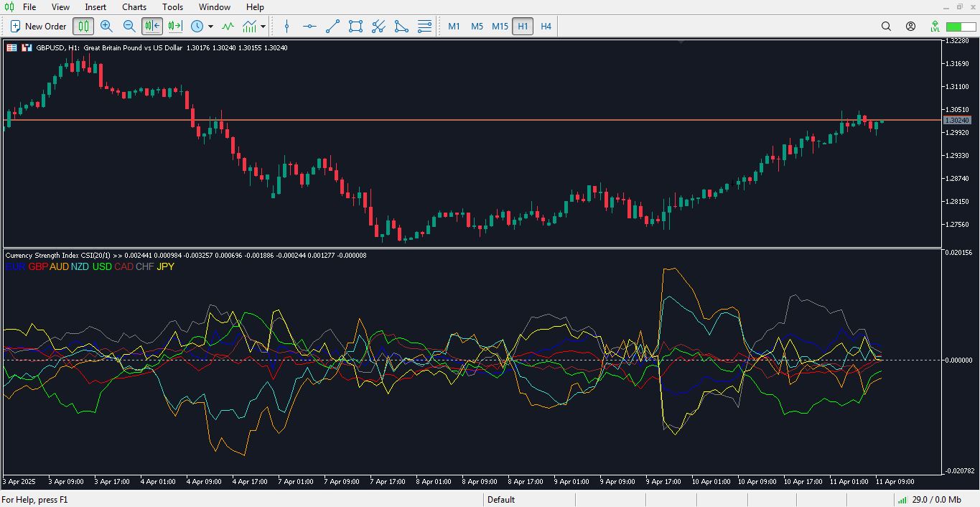The width and height of the screenshot is (980, 507).
Task: Click the 1.30240 price label on the axis
Action: (956, 120)
